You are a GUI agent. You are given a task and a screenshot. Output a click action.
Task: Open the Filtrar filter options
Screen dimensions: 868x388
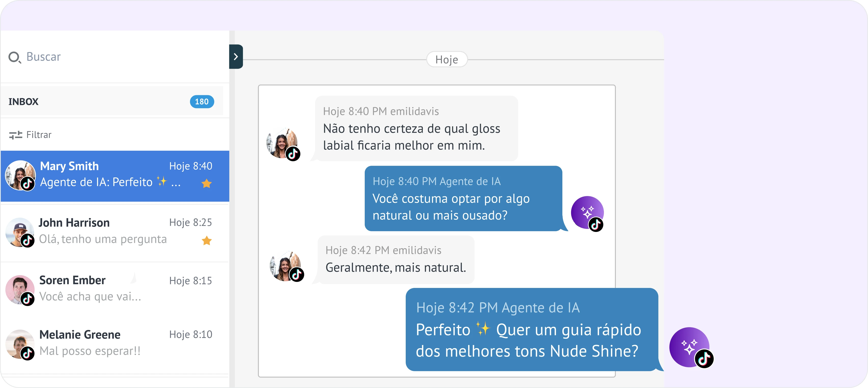click(x=39, y=135)
